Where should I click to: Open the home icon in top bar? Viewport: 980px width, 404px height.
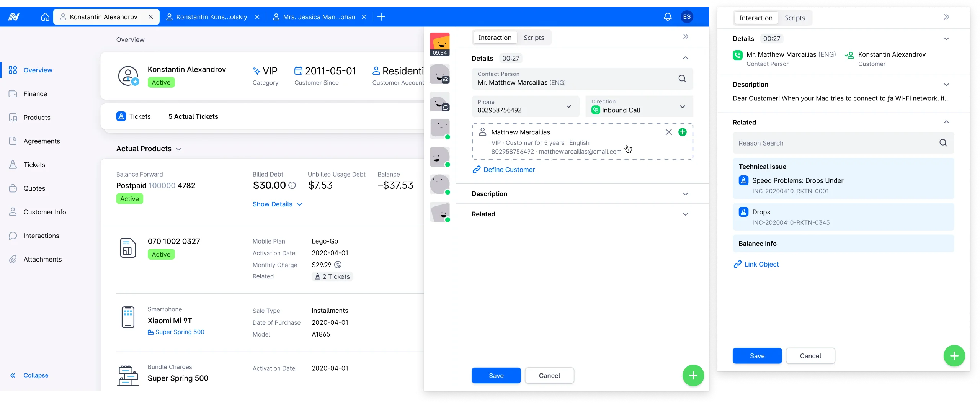[x=45, y=17]
